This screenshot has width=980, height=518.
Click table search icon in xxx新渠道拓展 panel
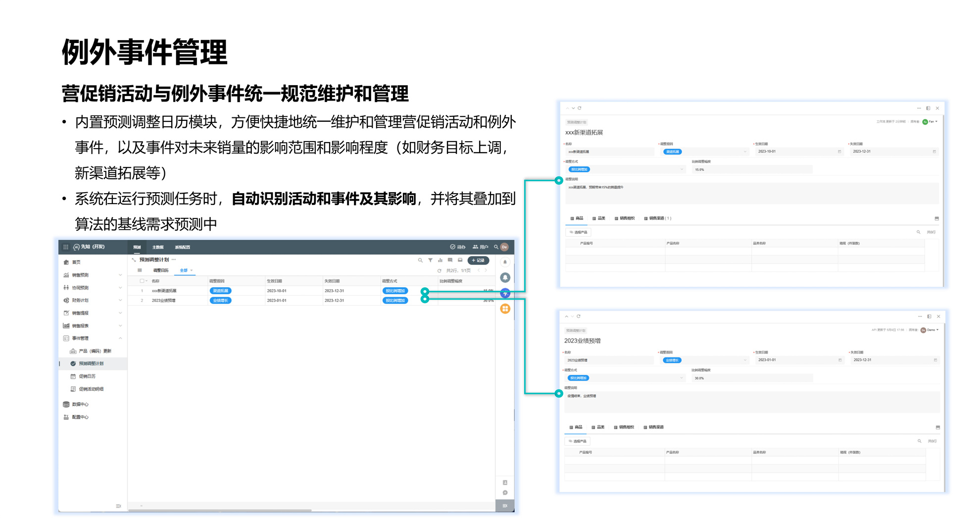918,232
